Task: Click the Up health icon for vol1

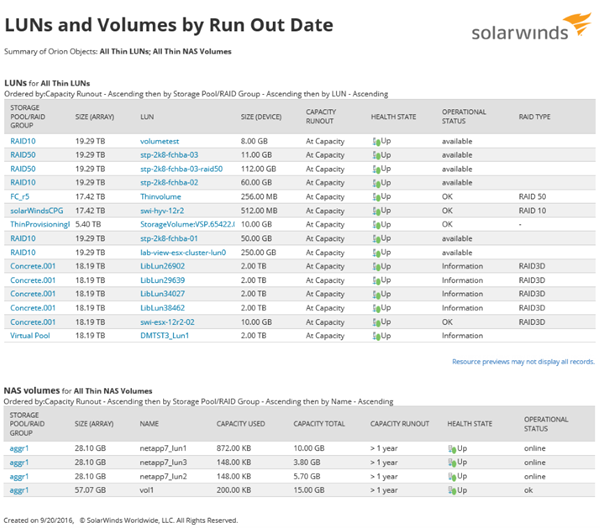Action: pyautogui.click(x=448, y=491)
